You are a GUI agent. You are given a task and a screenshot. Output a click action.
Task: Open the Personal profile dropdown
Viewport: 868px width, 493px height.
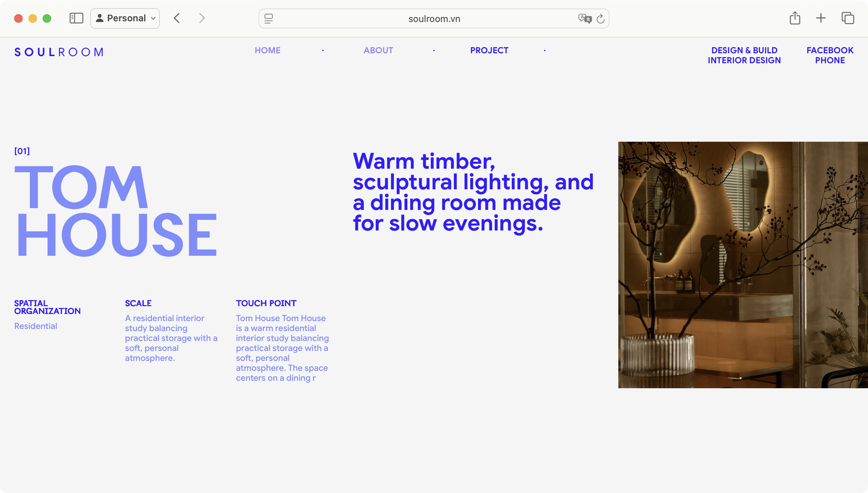[125, 18]
